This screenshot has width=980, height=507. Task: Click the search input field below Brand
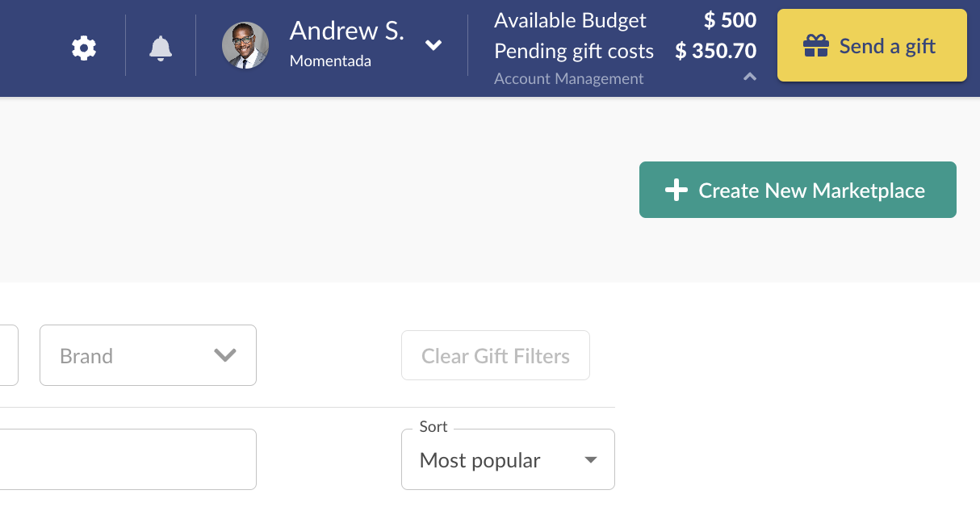click(x=128, y=459)
